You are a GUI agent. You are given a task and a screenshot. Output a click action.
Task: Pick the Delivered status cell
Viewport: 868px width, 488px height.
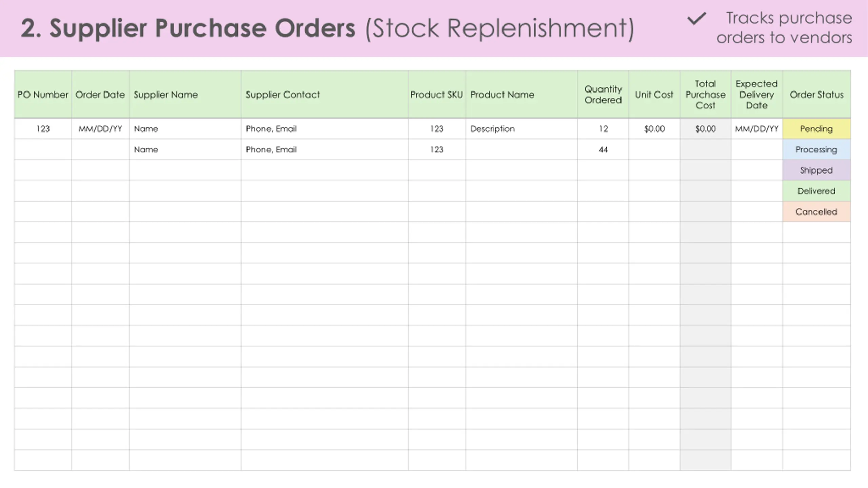tap(816, 191)
